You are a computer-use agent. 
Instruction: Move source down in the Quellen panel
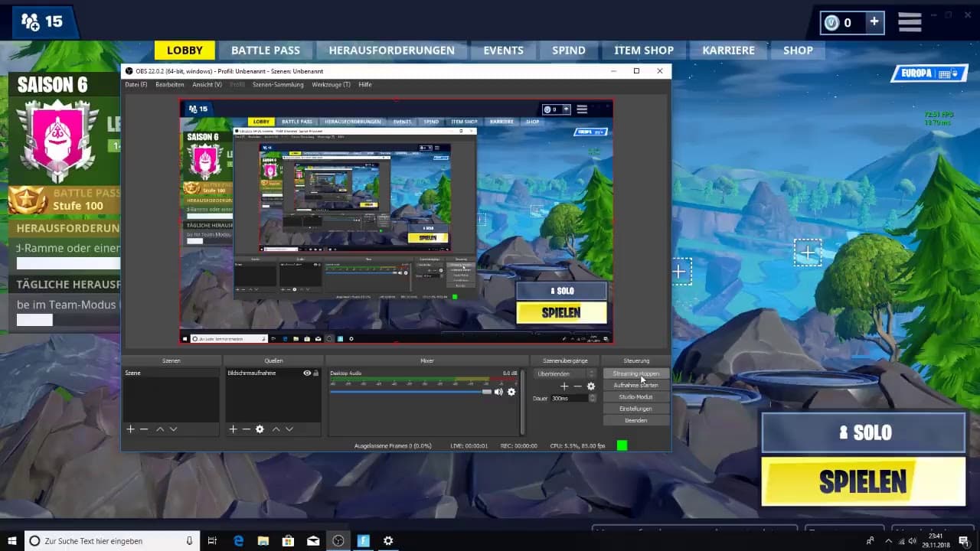(x=289, y=429)
